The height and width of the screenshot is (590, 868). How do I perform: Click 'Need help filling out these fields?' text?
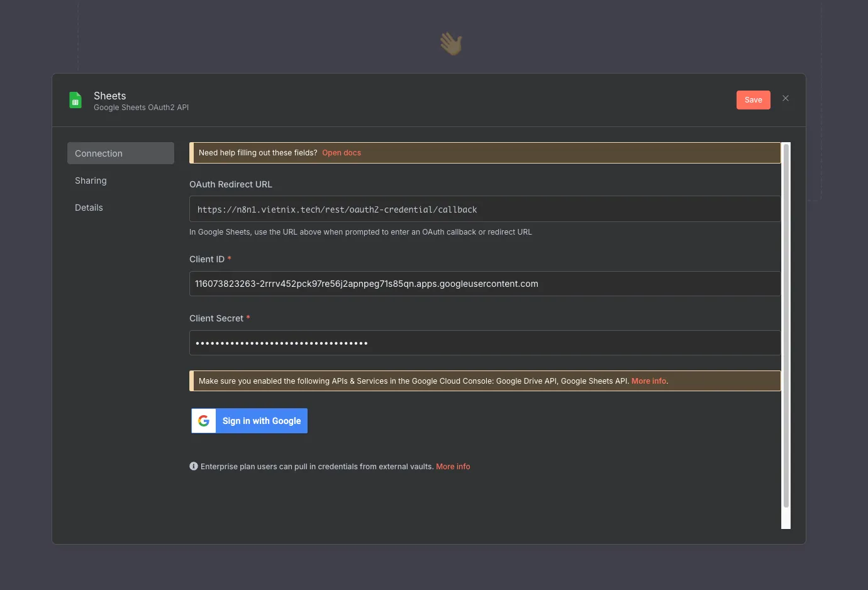(258, 153)
